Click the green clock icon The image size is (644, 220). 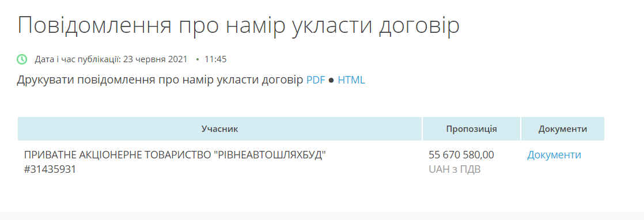coord(22,59)
